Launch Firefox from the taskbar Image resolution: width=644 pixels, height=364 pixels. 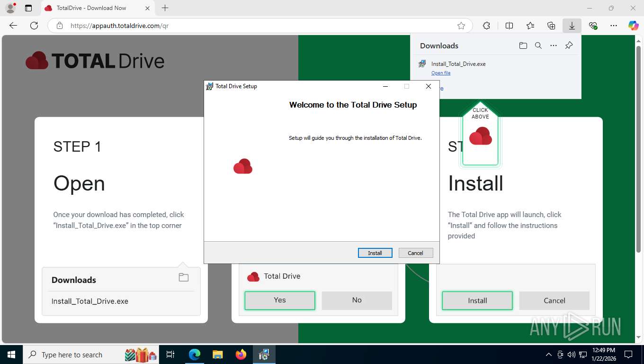(241, 355)
